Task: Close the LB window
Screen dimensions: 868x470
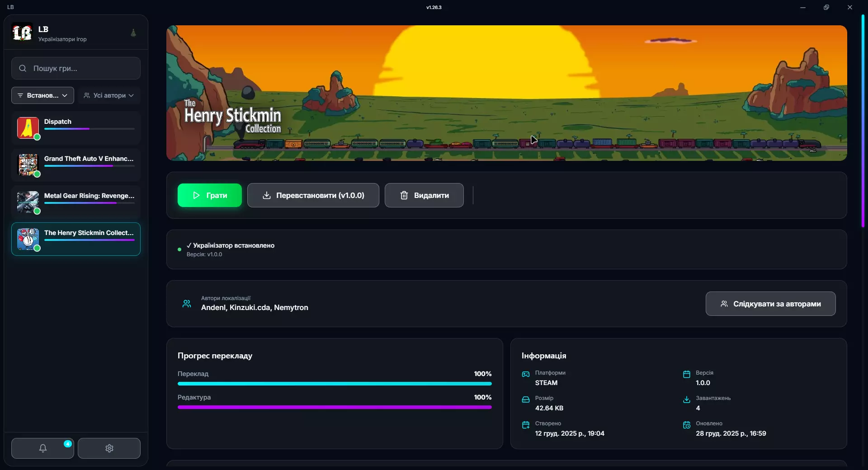Action: click(x=850, y=7)
